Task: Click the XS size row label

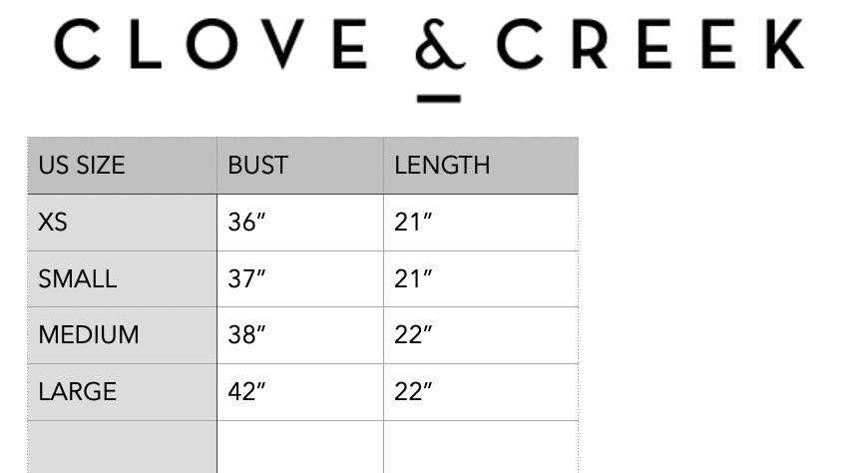Action: tap(53, 223)
